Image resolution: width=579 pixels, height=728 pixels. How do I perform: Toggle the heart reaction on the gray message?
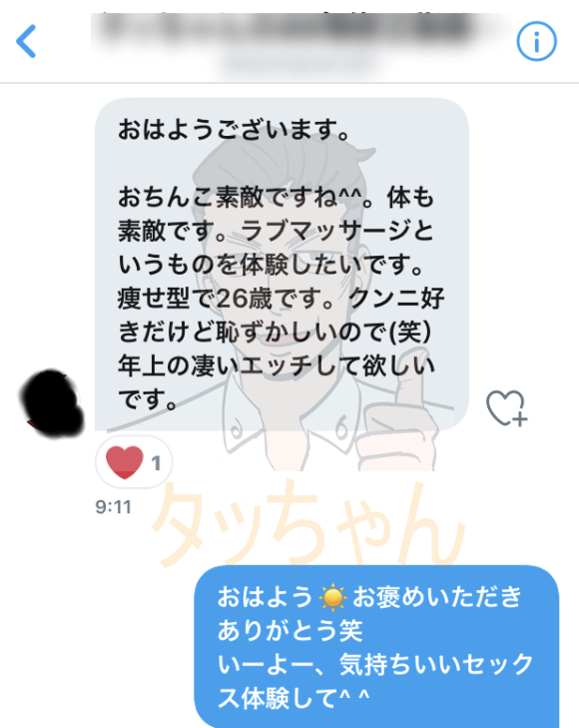pos(134,462)
